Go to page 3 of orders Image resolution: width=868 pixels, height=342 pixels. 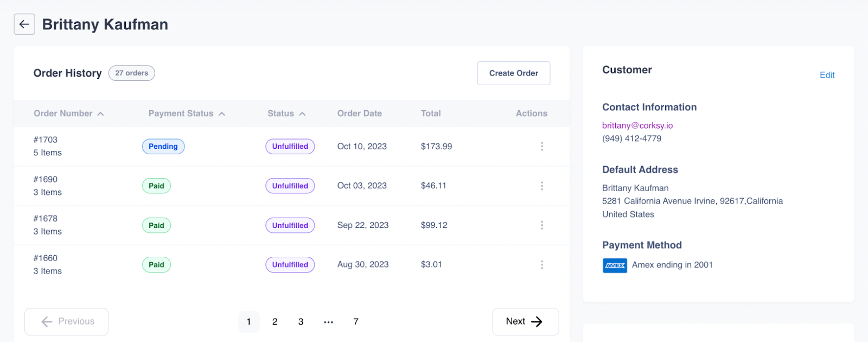[301, 322]
